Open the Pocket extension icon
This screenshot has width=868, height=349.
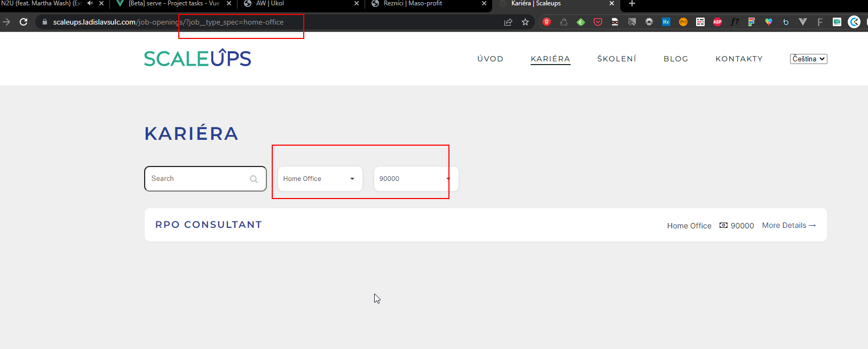click(598, 22)
